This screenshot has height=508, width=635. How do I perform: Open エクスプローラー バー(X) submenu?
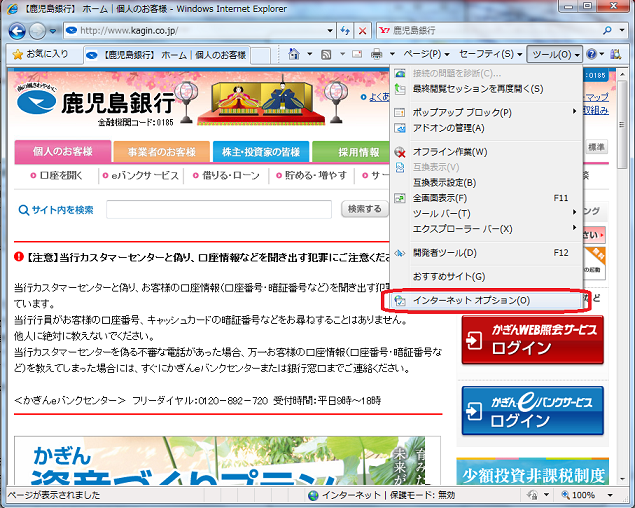pyautogui.click(x=486, y=229)
